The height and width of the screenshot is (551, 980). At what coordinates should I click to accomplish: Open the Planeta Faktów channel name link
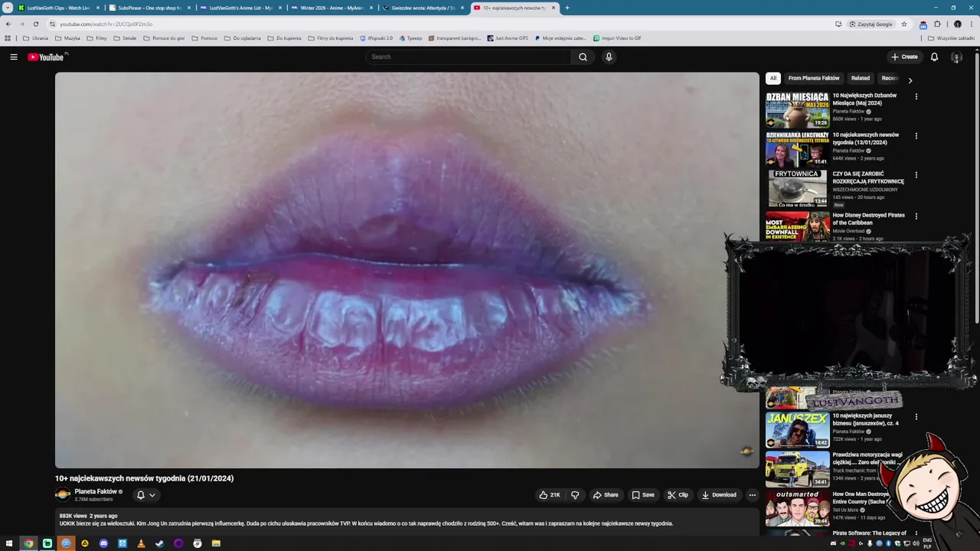(96, 491)
